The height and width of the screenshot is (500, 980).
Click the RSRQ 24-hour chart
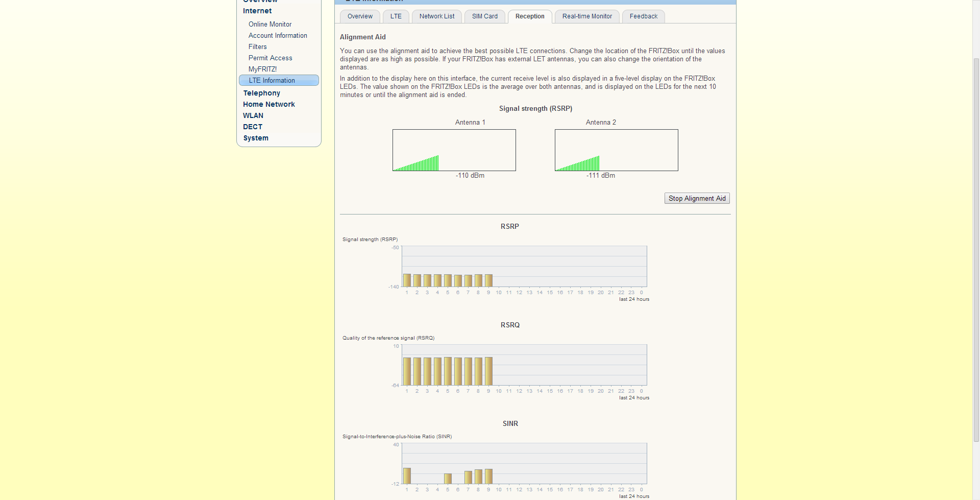[524, 365]
